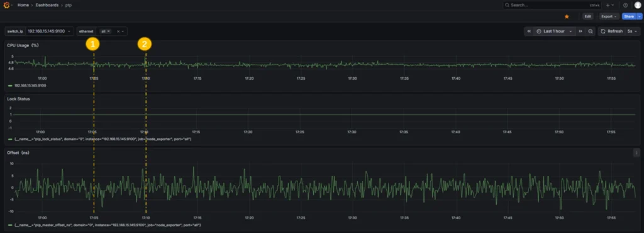Viewport: 644px width, 233px height.
Task: Open the Offset panel three-dot menu
Action: tap(636, 153)
